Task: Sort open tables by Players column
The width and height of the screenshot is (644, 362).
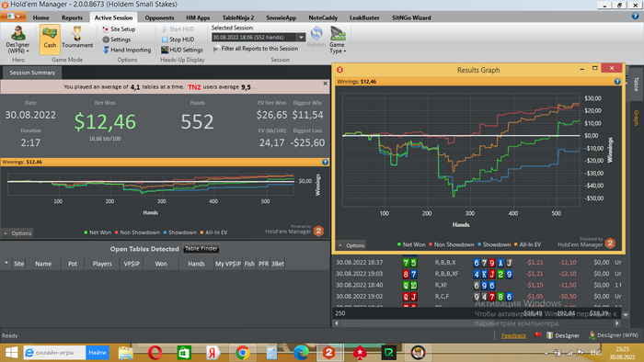Action: (102, 264)
